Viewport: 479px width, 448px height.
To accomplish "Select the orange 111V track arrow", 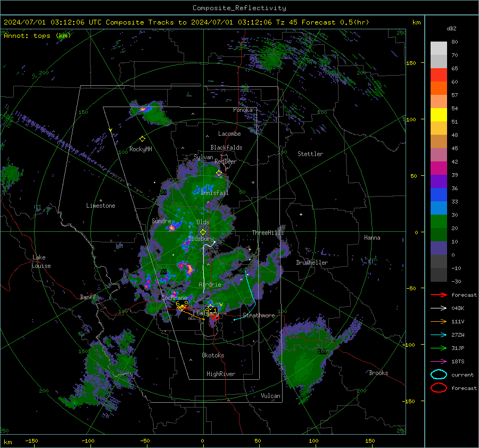I will point(439,321).
